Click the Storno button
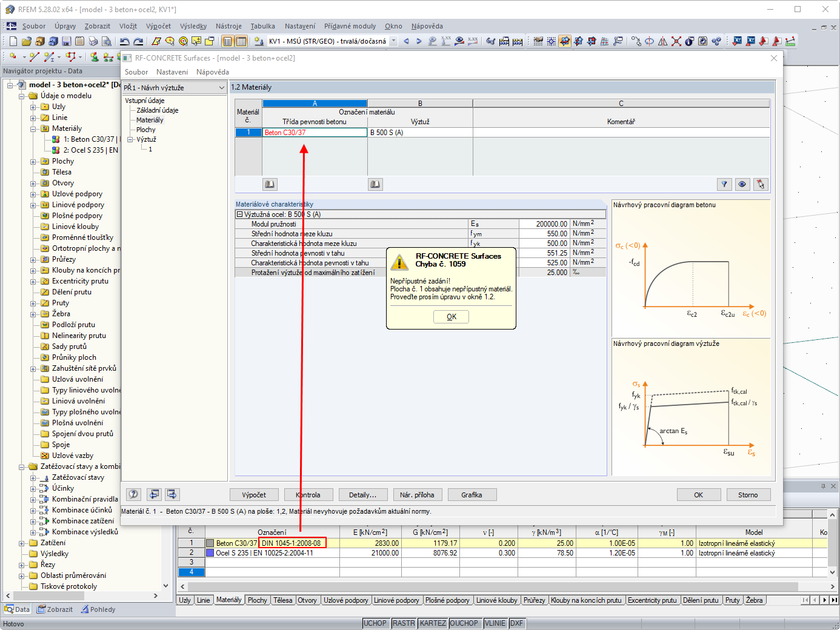Image resolution: width=840 pixels, height=630 pixels. pos(748,495)
